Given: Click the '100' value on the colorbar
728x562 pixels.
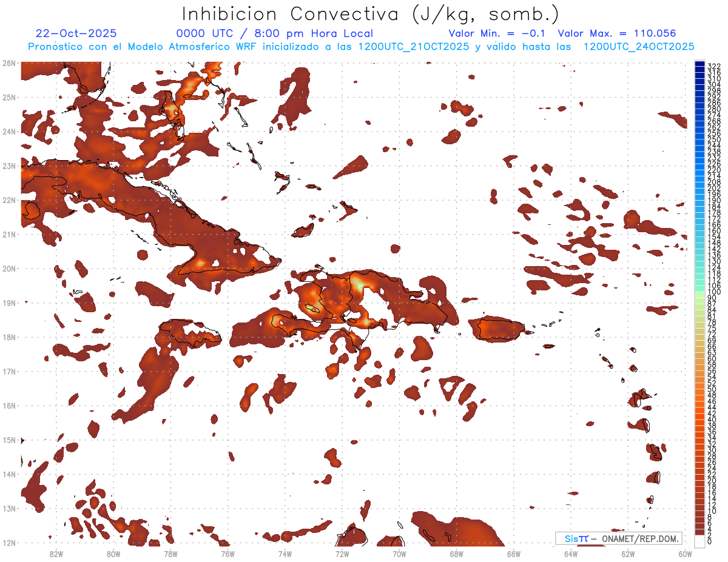Looking at the screenshot, I should coord(714,292).
